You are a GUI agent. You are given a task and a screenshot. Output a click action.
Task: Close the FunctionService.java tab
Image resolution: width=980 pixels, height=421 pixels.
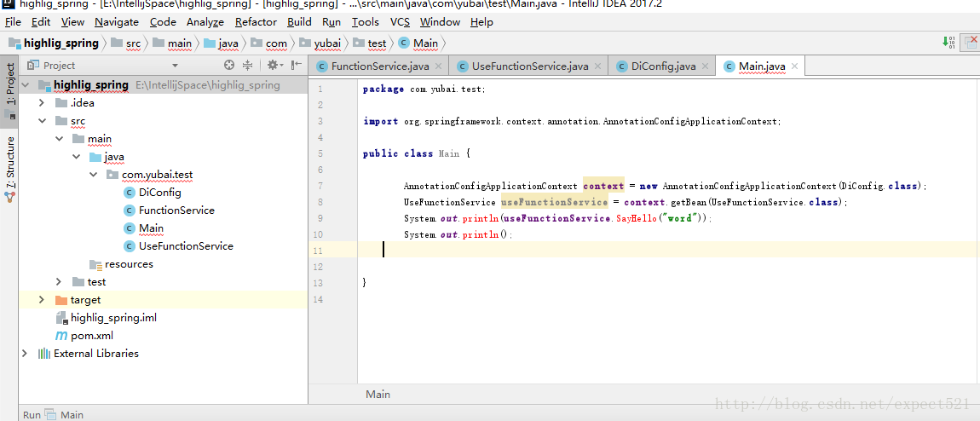coord(439,66)
